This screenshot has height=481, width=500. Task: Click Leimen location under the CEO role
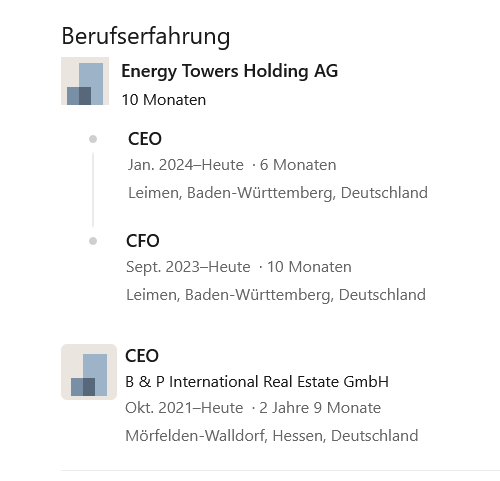pos(278,193)
